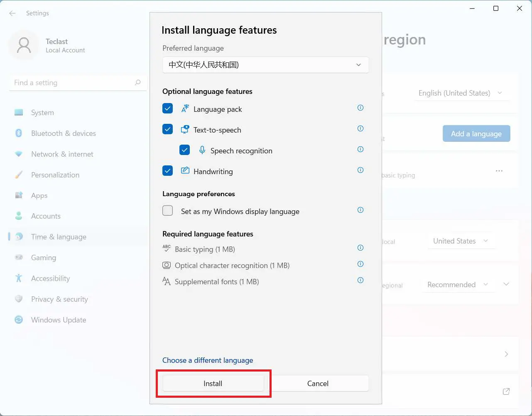
Task: Expand the United States region dropdown
Action: coord(461,241)
